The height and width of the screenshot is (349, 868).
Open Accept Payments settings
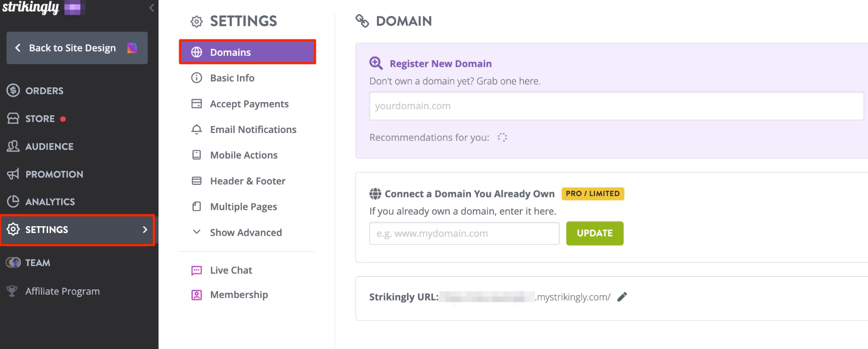[x=249, y=104]
